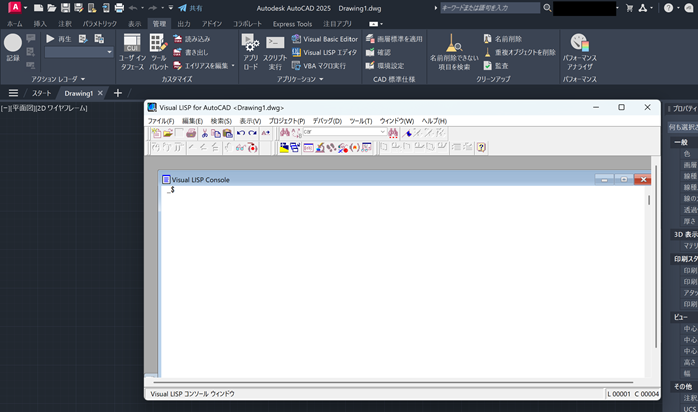Expand the Action Recorder (アクション レコーダ) panel
The width and height of the screenshot is (698, 412).
pyautogui.click(x=57, y=78)
